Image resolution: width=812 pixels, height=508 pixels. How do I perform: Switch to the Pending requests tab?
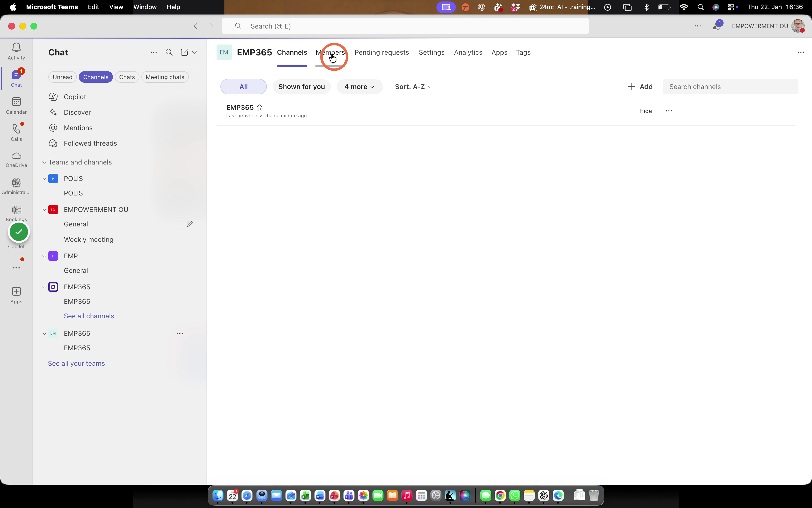coord(382,52)
